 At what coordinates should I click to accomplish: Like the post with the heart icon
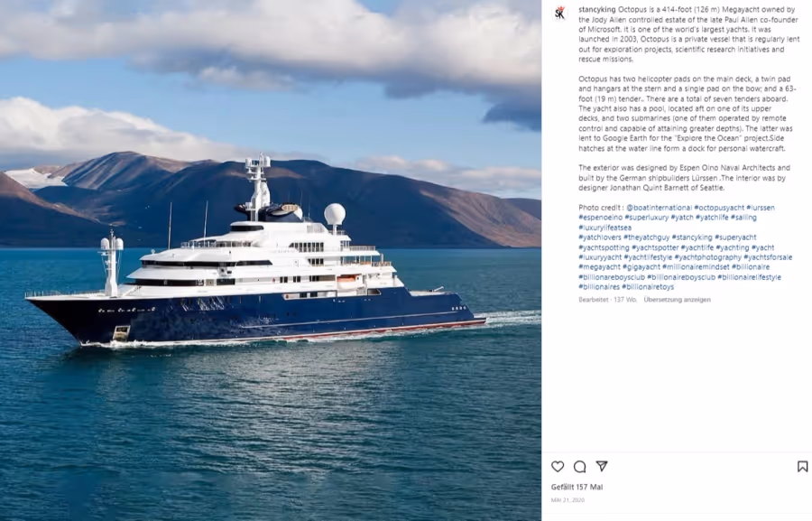pos(558,467)
